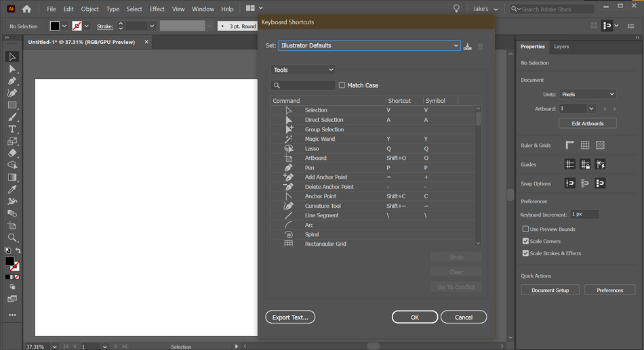
Task: Pick the Pen tool in the left toolbar
Action: pyautogui.click(x=12, y=81)
